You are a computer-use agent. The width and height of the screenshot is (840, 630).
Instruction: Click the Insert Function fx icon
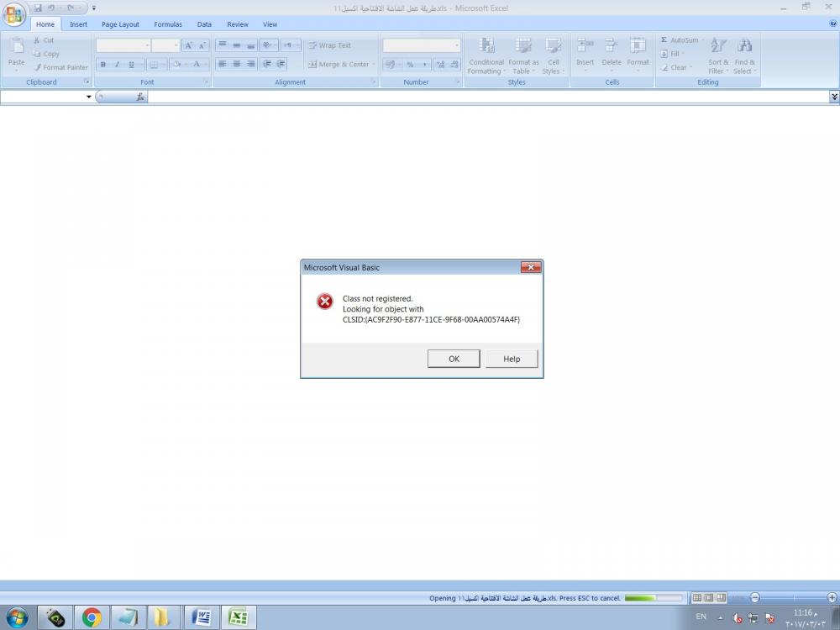[139, 97]
